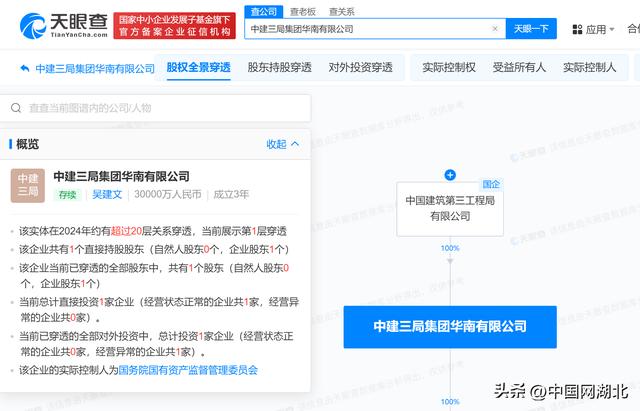Go back via the arrow icon

(25, 68)
